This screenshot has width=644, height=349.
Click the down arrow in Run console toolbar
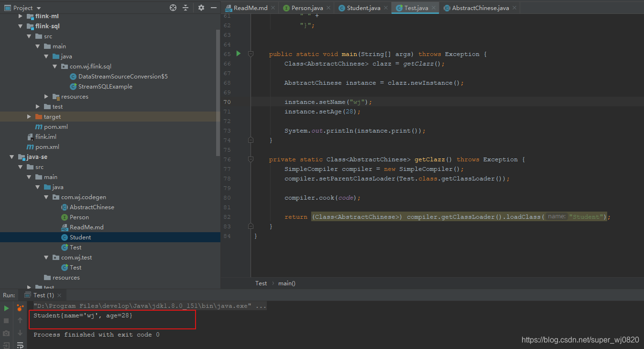20,333
